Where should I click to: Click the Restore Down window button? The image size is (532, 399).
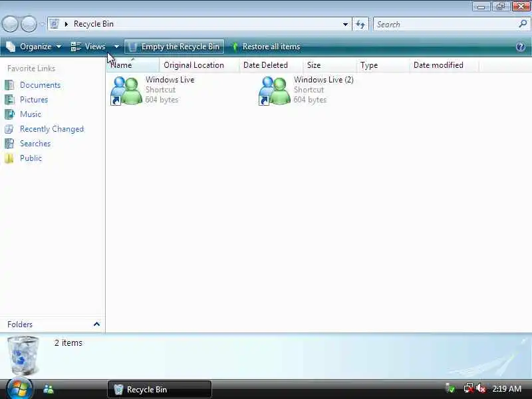(501, 7)
